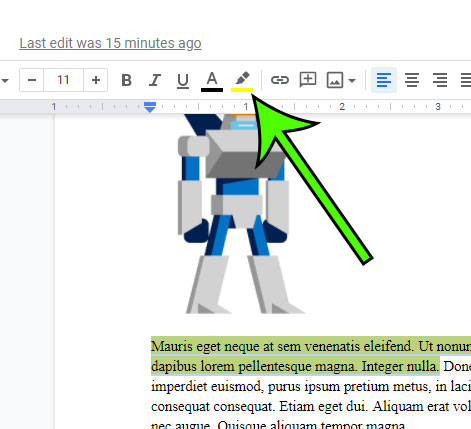Toggle bold formatting
Viewport: 471px width, 429px height.
126,80
